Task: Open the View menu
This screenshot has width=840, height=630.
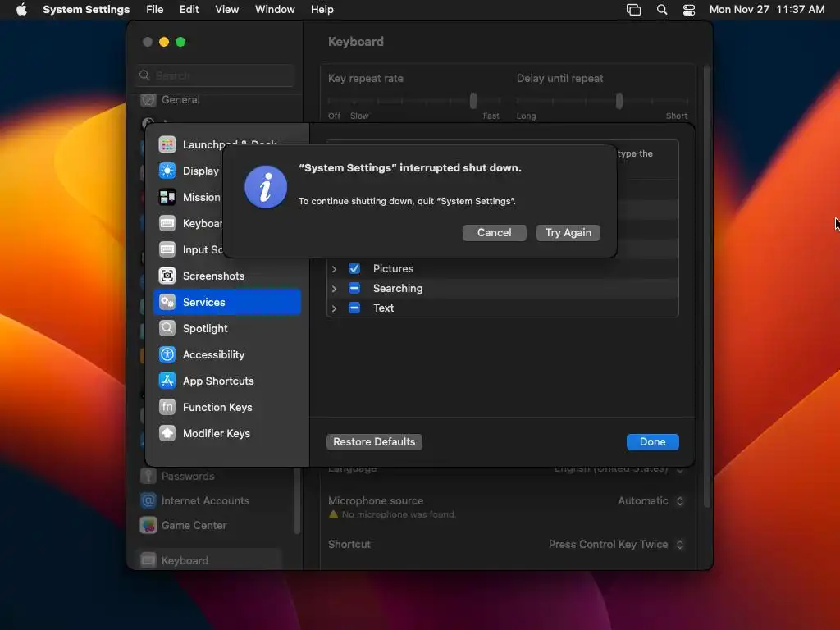Action: tap(227, 10)
